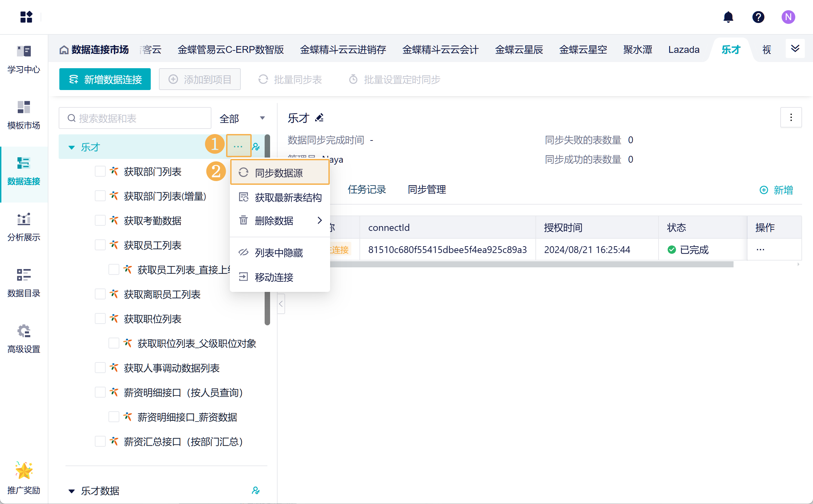Go to 分析展示 in the sidebar
The width and height of the screenshot is (813, 504).
pos(24,227)
